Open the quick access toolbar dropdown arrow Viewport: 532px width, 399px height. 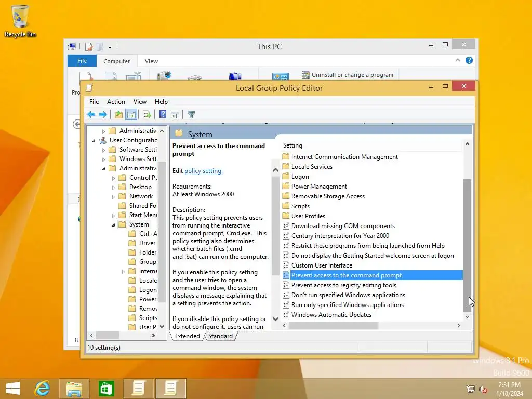coord(110,47)
